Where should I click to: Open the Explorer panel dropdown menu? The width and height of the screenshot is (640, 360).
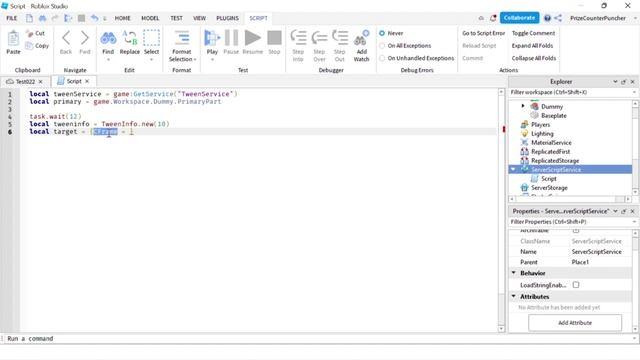[x=615, y=82]
